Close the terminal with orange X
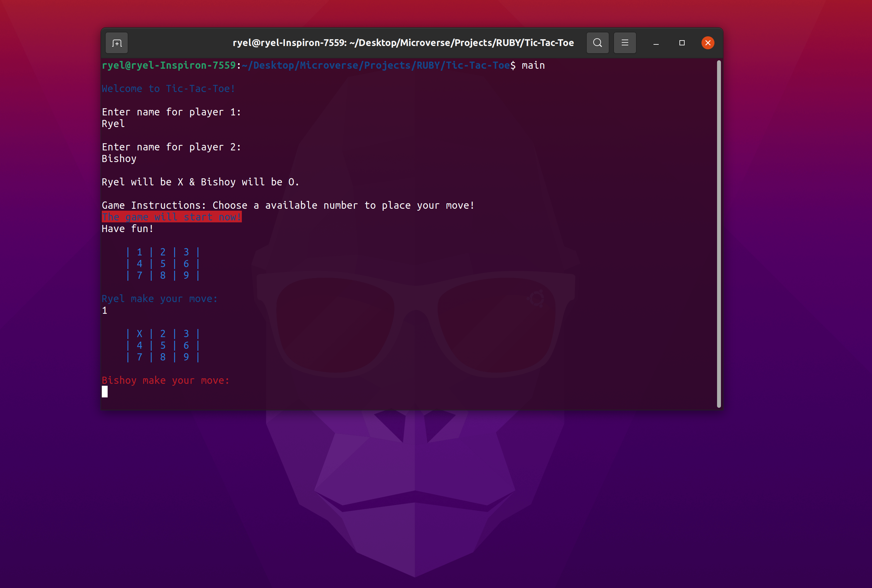The width and height of the screenshot is (872, 588). coord(707,43)
